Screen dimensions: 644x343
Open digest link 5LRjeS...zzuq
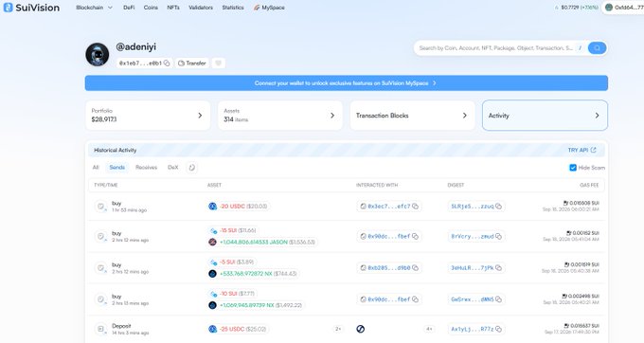473,207
